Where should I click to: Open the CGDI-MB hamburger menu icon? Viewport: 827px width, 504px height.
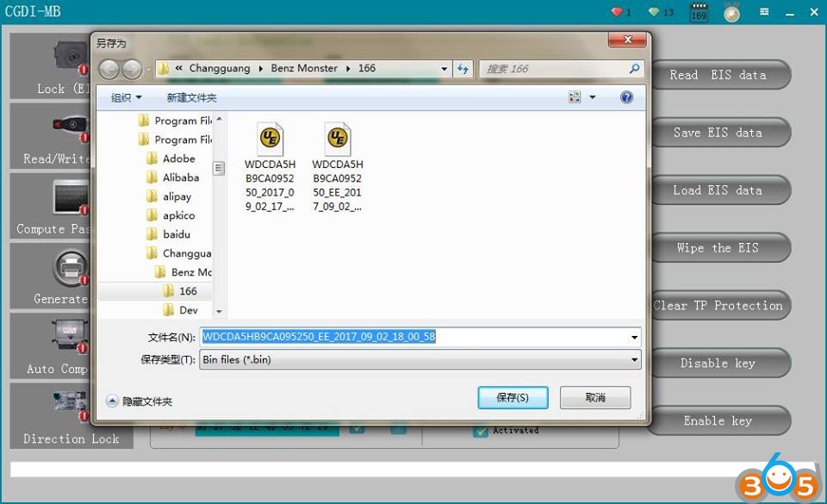click(x=764, y=12)
